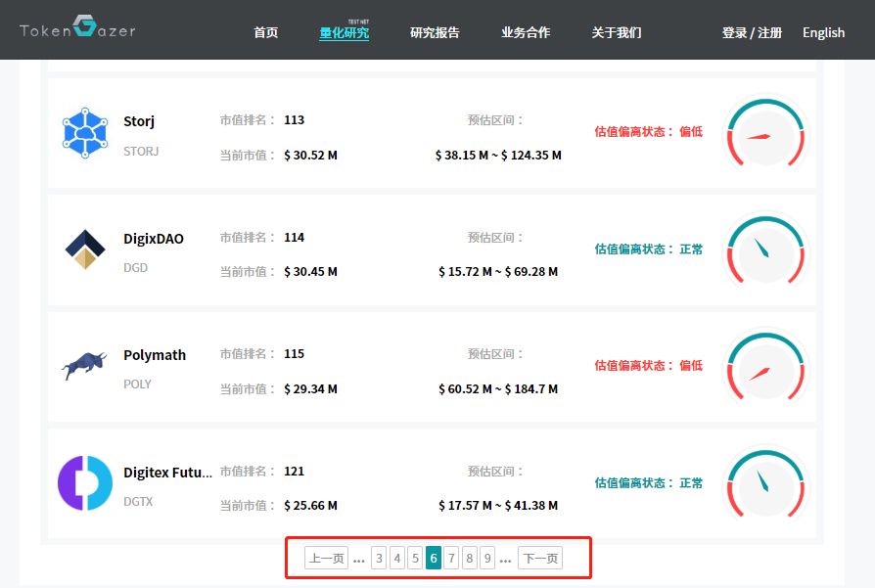Screen dimensions: 875x588
Task: Click 登录 / 注册 link
Action: pos(752,33)
